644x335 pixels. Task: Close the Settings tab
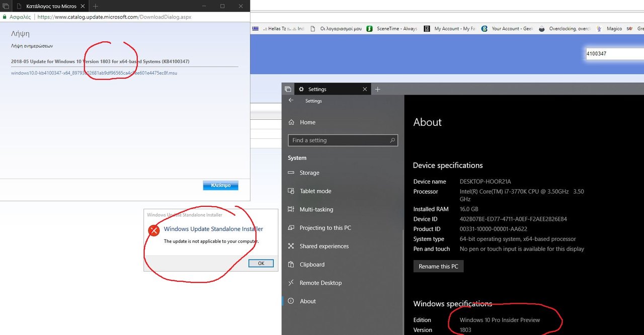pos(365,89)
